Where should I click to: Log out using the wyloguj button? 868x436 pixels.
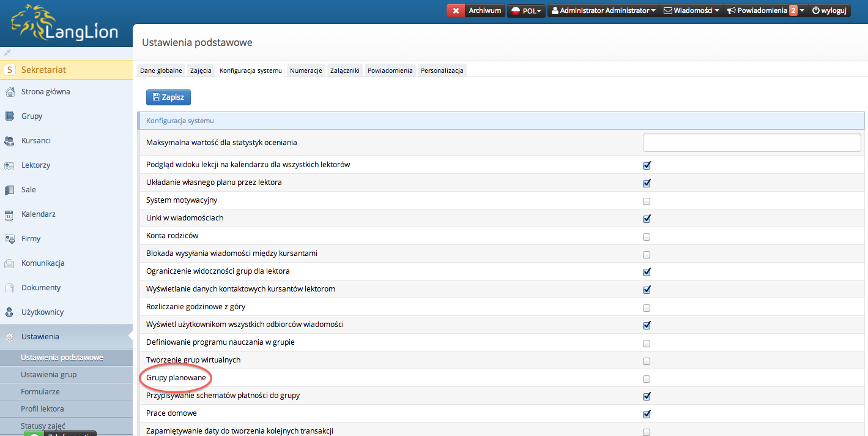[x=829, y=11]
